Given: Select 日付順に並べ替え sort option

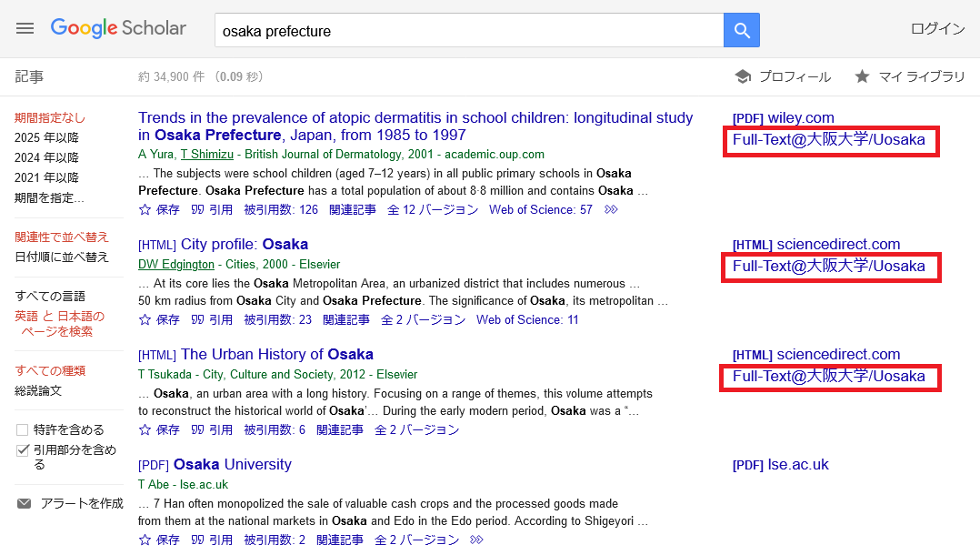Looking at the screenshot, I should [62, 257].
